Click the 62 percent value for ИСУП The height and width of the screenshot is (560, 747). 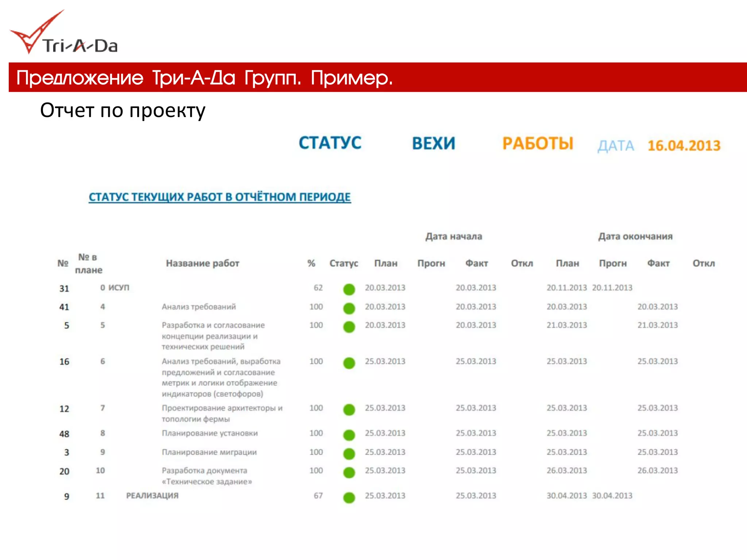coord(318,288)
